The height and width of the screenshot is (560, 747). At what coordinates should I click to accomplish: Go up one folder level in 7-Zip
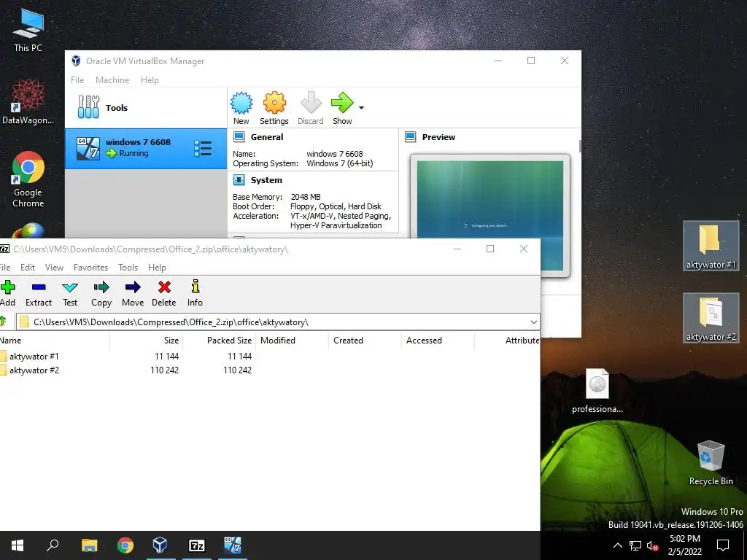point(4,322)
